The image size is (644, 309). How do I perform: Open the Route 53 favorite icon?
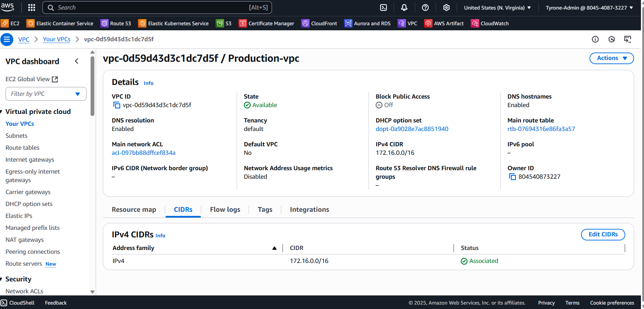coord(116,23)
